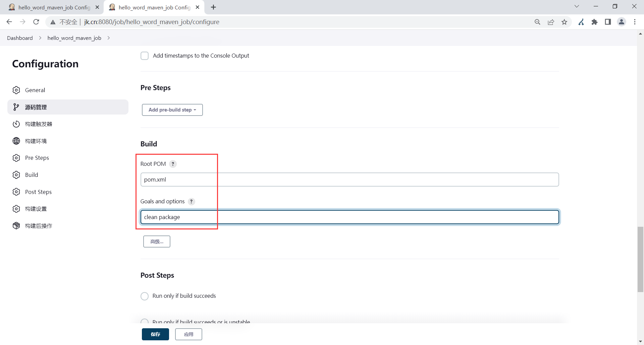644x345 pixels.
Task: Go back to the previous page
Action: point(9,22)
